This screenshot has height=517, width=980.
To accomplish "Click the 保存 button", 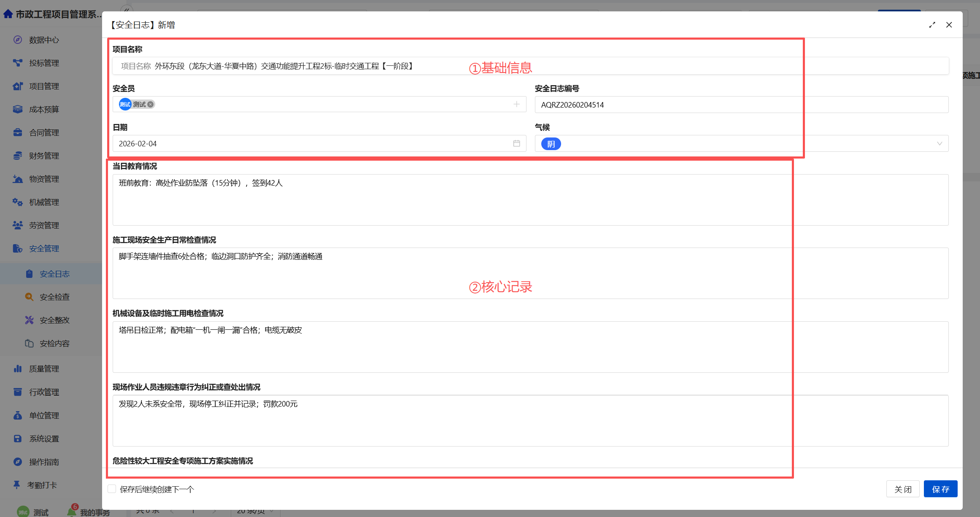I will click(x=940, y=489).
